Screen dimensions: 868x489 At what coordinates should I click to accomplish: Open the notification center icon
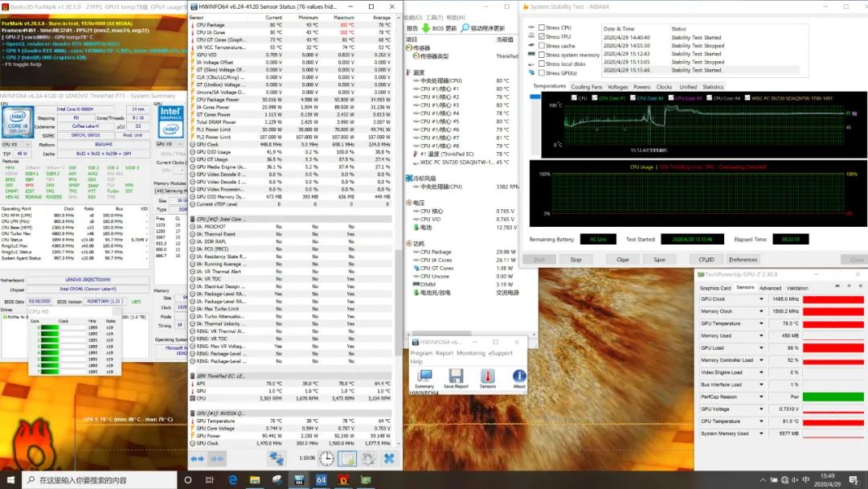coord(854,479)
